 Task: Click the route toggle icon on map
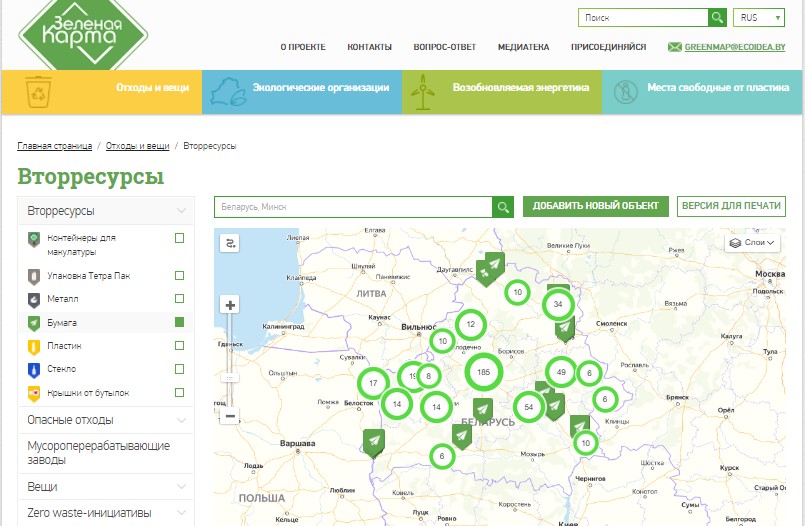(x=231, y=243)
